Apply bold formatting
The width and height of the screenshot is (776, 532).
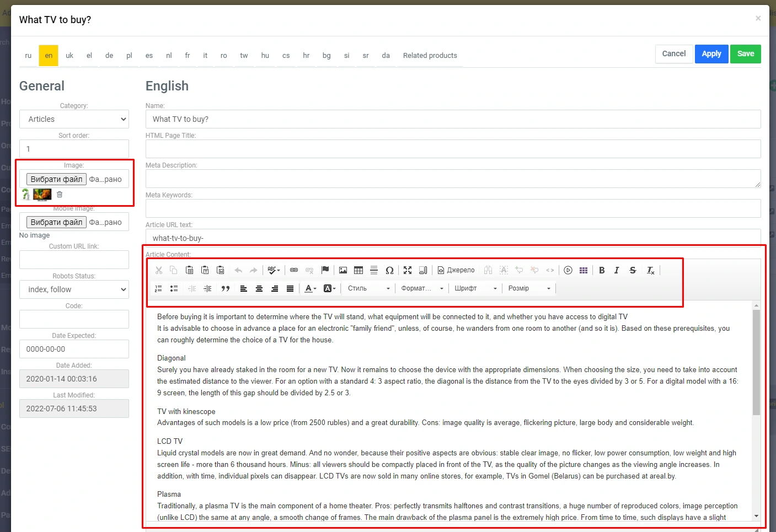coord(602,270)
